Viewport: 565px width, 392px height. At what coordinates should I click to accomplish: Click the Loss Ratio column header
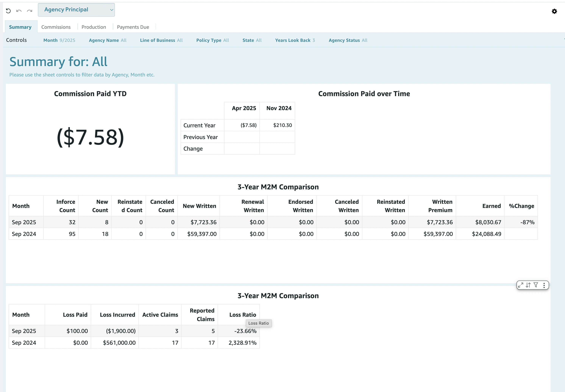tap(242, 315)
